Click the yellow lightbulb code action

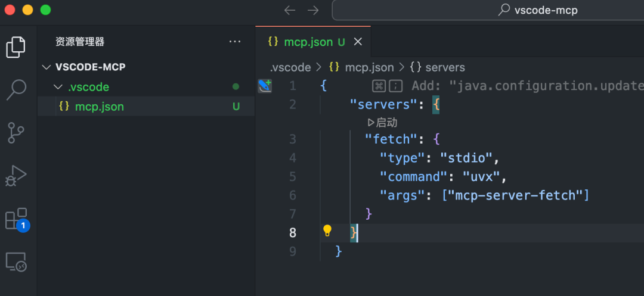tap(327, 231)
